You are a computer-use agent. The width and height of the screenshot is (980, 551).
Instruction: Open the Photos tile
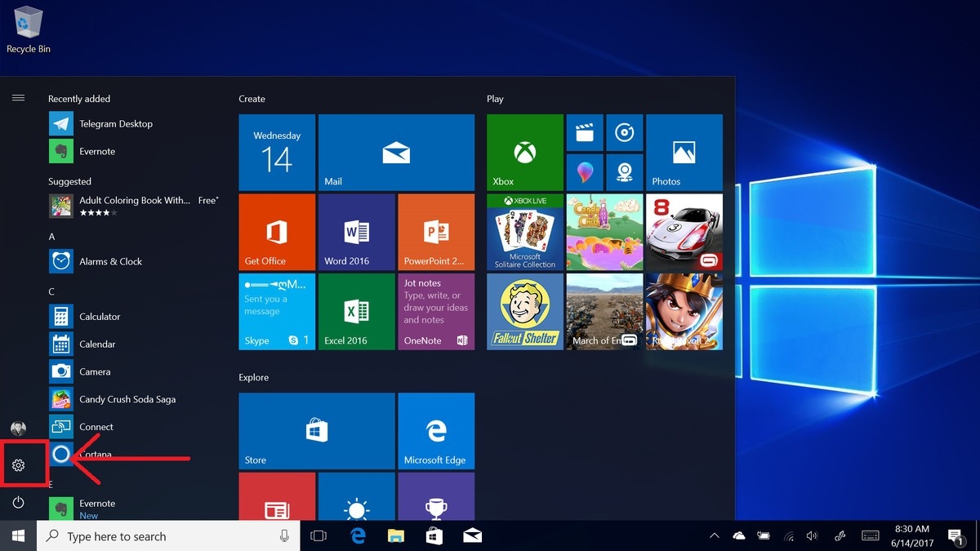pos(683,152)
